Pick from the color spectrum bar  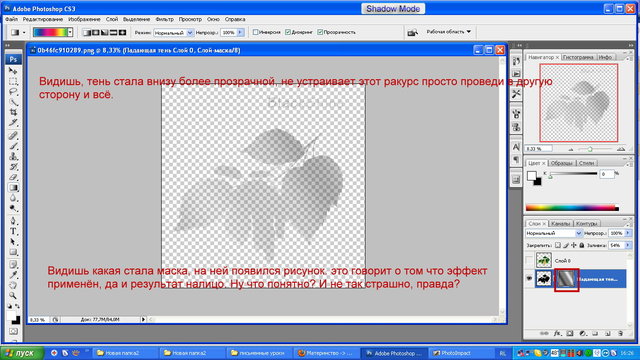click(x=572, y=208)
